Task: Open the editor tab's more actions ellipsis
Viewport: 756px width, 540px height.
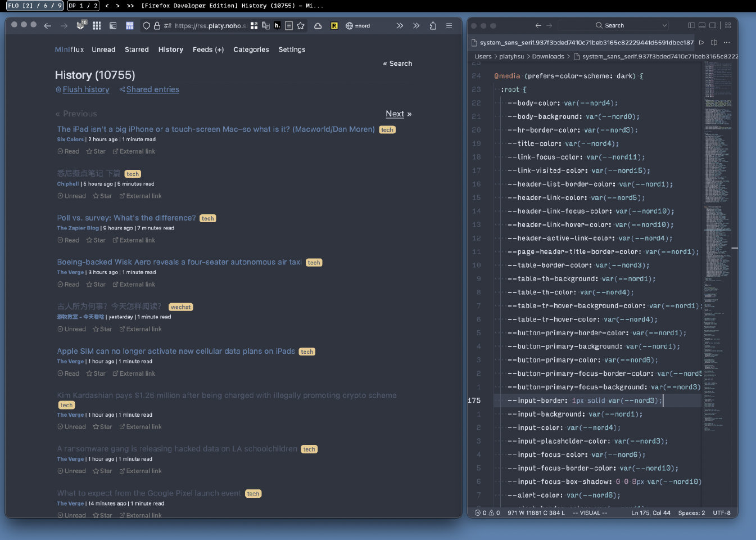Action: pos(727,43)
